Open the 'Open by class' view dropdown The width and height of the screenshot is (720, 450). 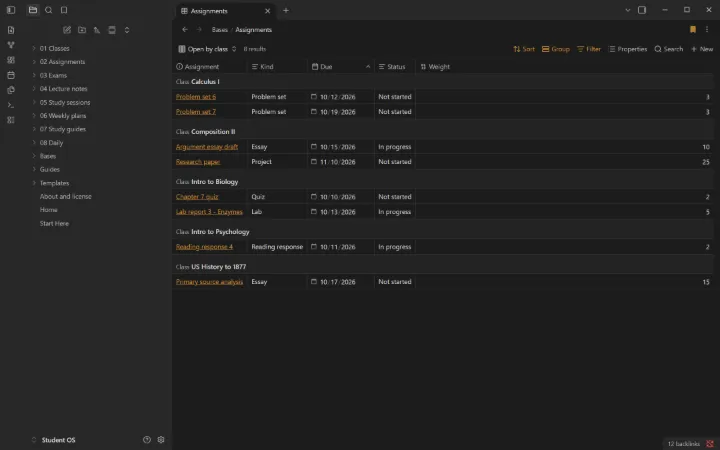207,49
